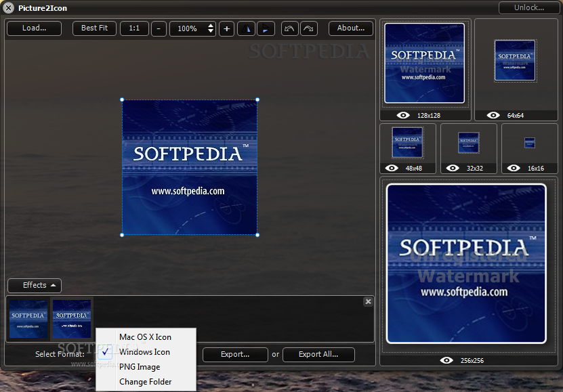Select the second distorted effect thumbnail
The height and width of the screenshot is (392, 563).
tap(72, 319)
